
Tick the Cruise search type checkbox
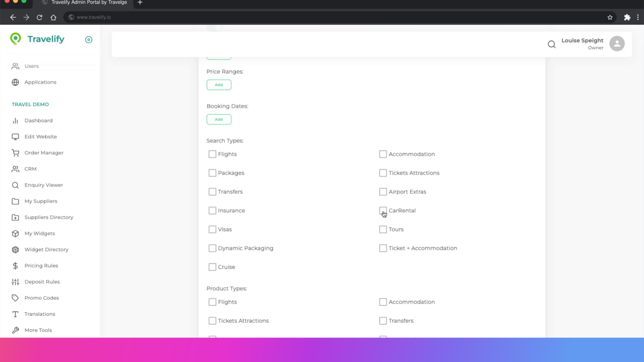pos(212,267)
